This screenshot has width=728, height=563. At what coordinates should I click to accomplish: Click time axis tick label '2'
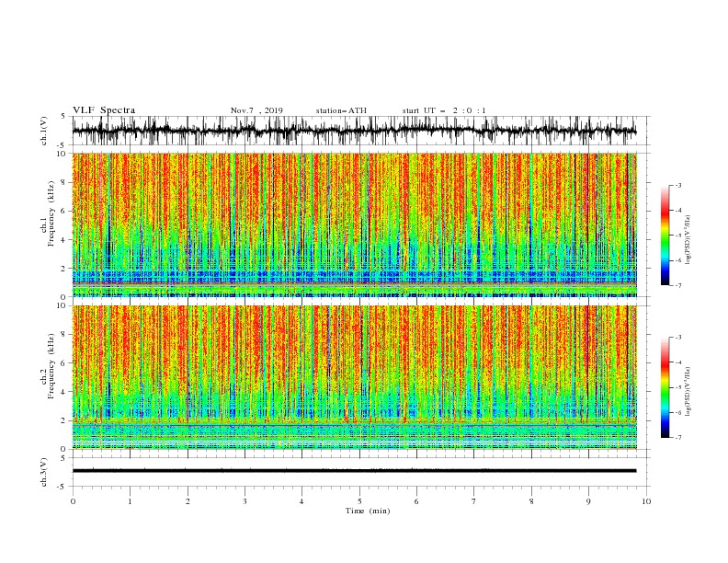click(x=188, y=501)
